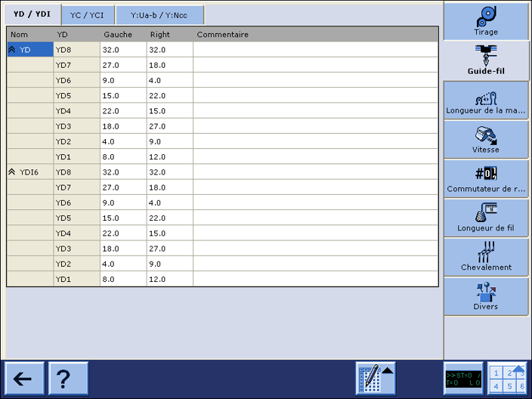The image size is (532, 399).
Task: Open Longueur de la maille settings
Action: tap(485, 100)
